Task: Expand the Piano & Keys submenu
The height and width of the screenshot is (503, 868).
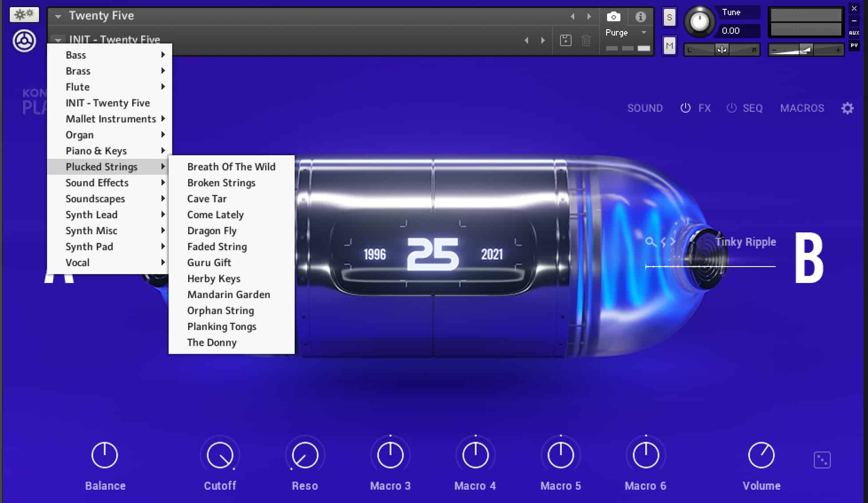Action: (109, 151)
